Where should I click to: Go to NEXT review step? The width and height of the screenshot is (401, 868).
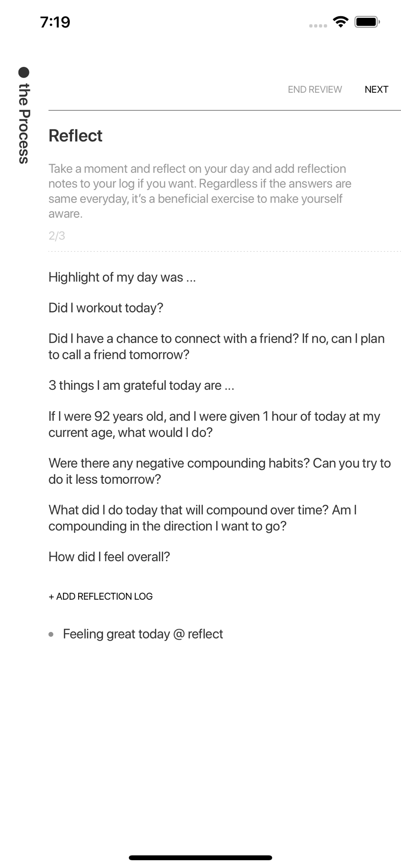(376, 89)
